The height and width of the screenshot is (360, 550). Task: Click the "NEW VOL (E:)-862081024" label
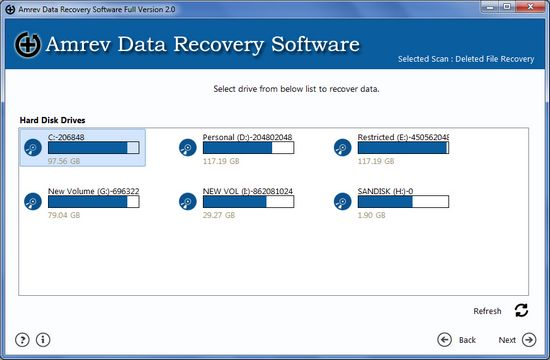(248, 191)
